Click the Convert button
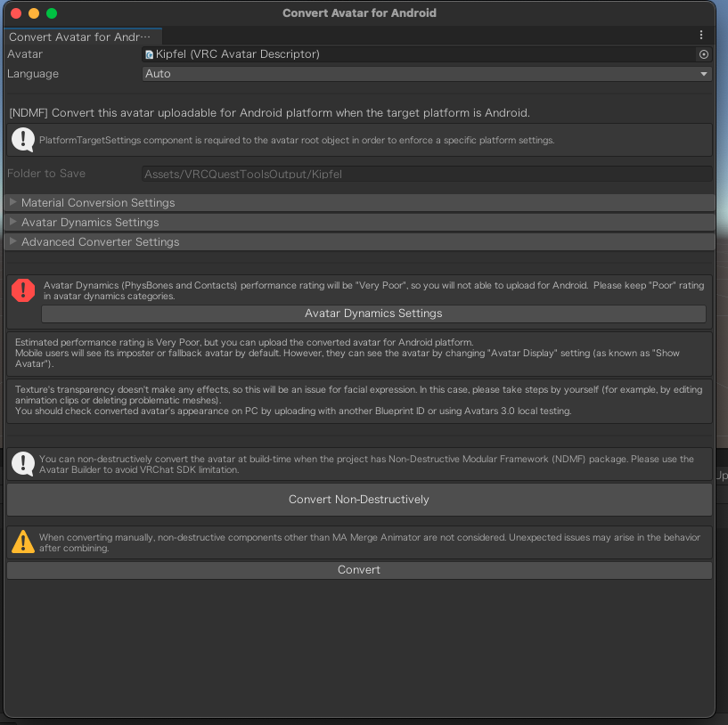The height and width of the screenshot is (725, 728). point(359,570)
